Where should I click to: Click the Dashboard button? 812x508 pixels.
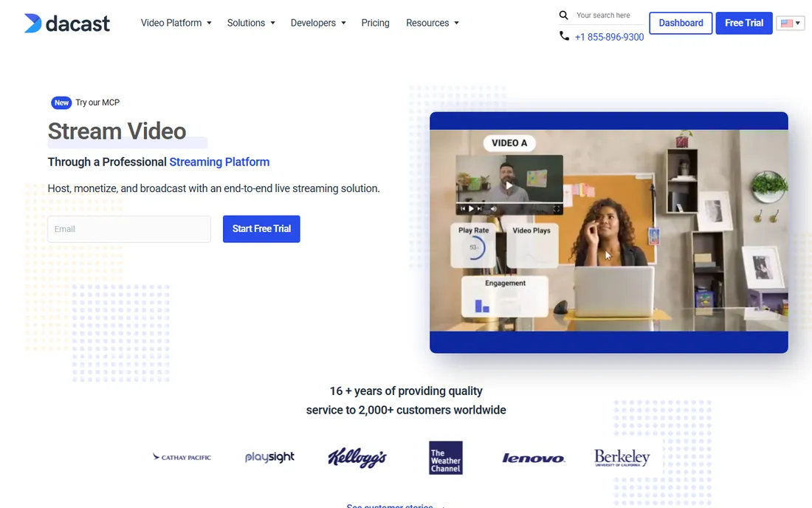681,23
